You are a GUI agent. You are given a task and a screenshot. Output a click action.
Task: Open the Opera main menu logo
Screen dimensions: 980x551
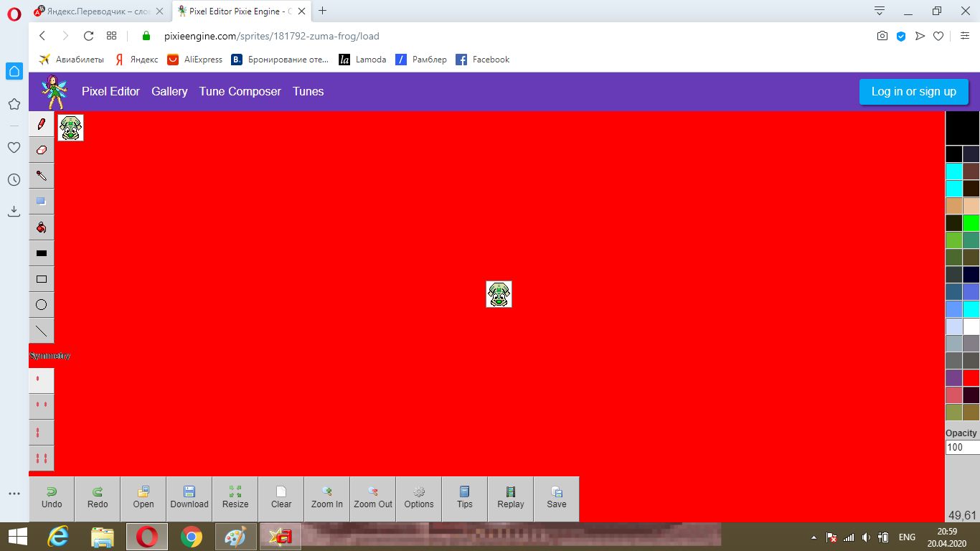tap(14, 14)
